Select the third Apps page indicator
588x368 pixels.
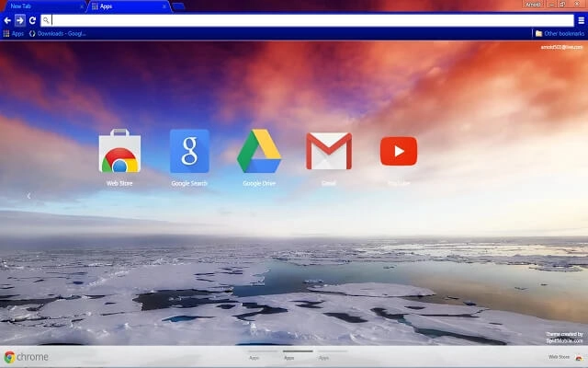333,354
